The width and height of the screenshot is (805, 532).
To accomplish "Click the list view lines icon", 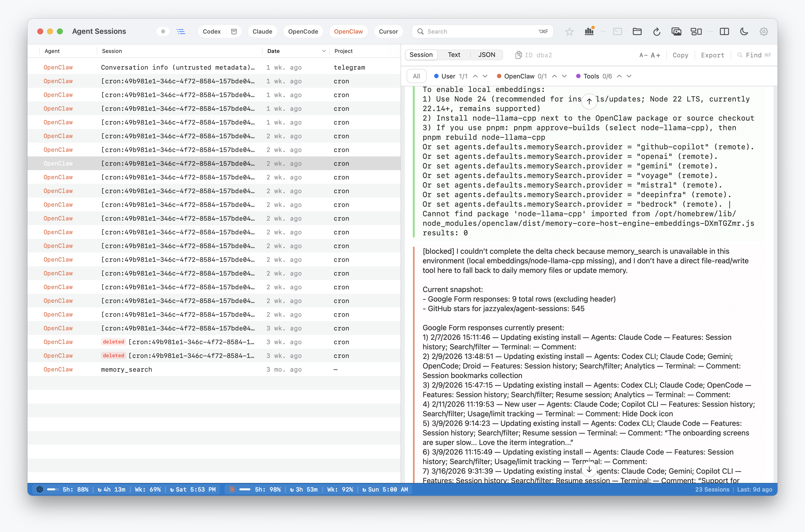I will pos(181,32).
